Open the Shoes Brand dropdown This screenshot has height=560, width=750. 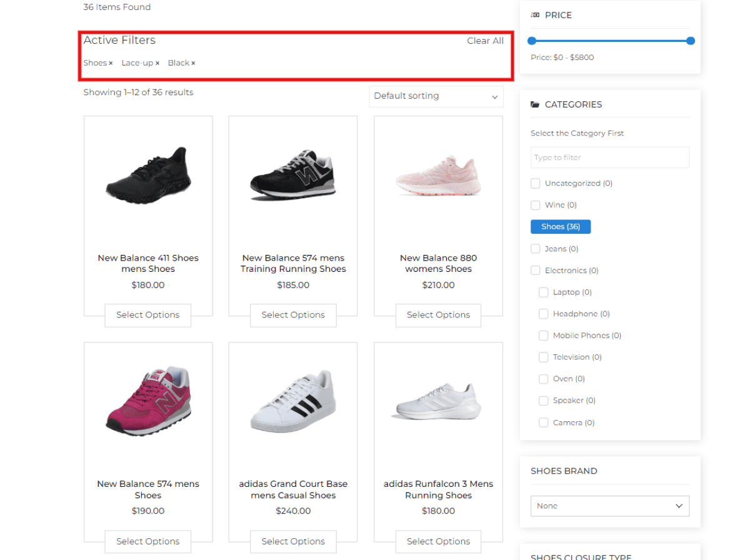click(610, 506)
